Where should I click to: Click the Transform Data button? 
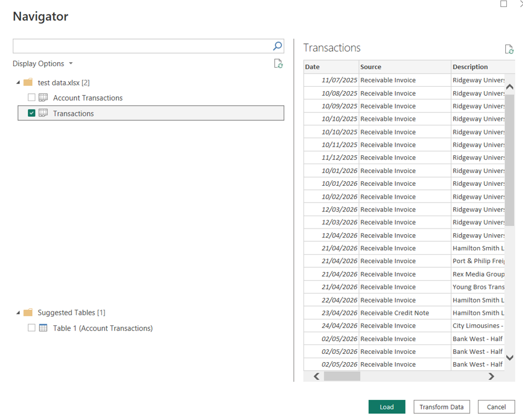[442, 407]
